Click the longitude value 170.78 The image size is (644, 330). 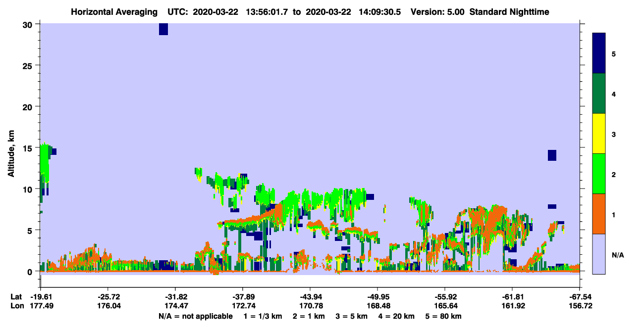click(310, 306)
